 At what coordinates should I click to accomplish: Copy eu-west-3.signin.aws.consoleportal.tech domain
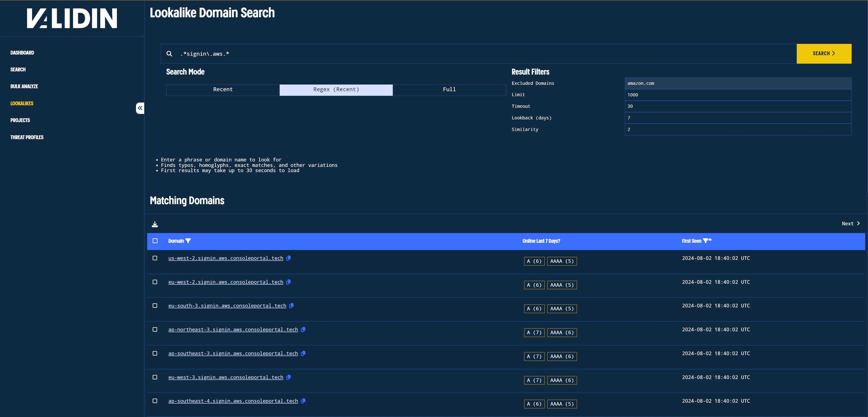point(288,377)
